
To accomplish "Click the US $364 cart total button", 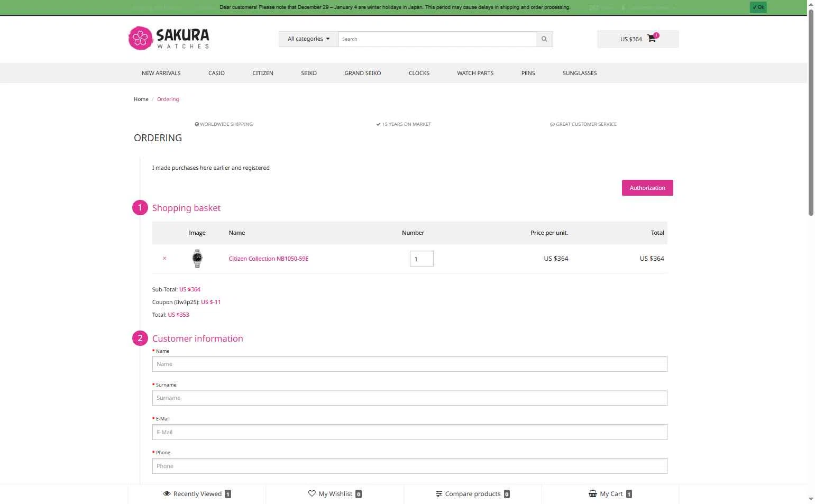I will coord(638,39).
